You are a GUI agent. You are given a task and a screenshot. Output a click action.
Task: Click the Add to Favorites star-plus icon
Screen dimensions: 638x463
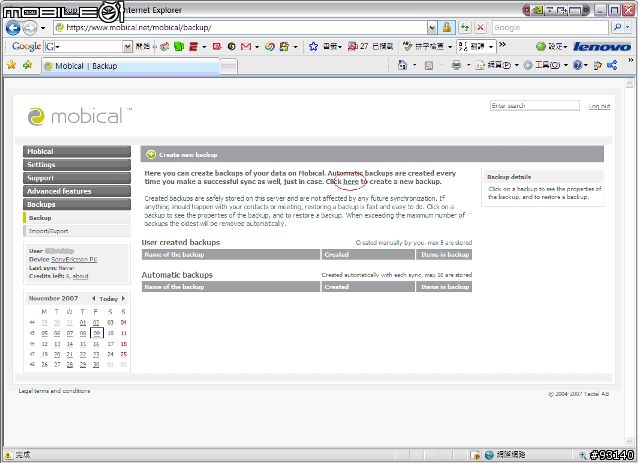pyautogui.click(x=28, y=65)
